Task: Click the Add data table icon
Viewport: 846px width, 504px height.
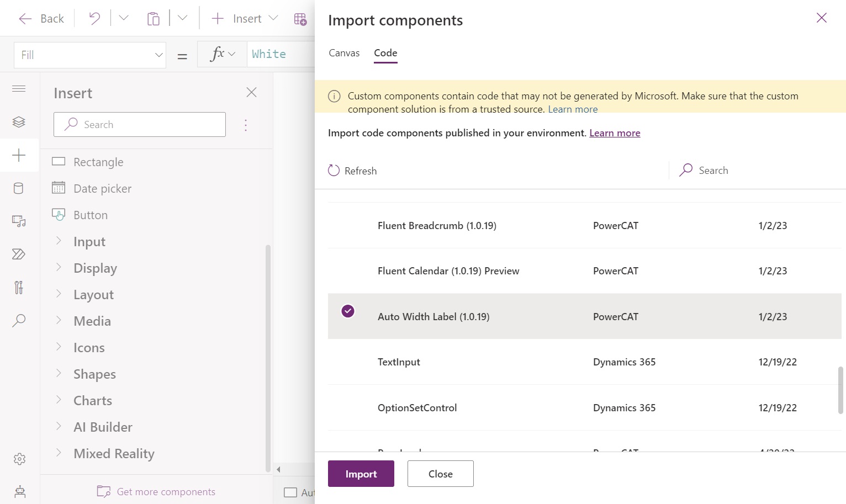Action: 300,19
